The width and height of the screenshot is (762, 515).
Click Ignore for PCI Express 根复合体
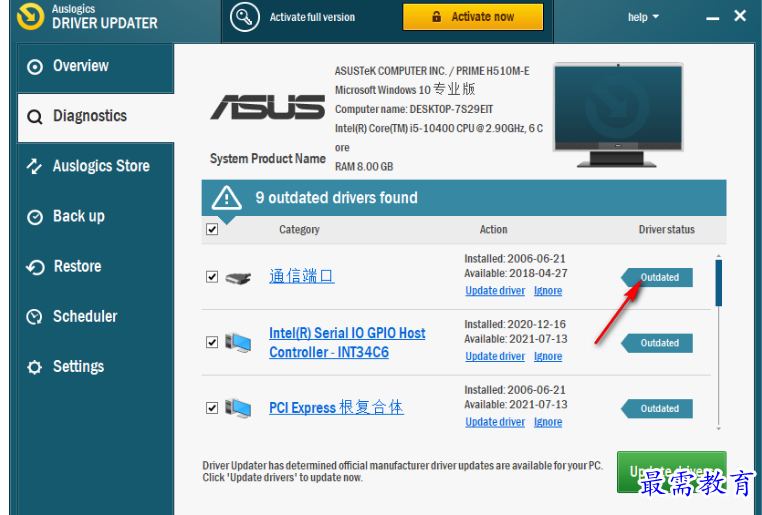click(548, 422)
